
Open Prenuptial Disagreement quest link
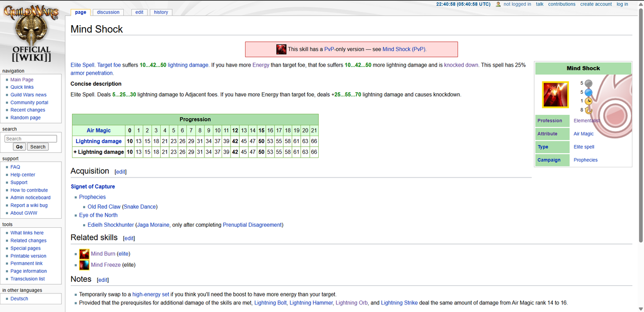(x=252, y=225)
